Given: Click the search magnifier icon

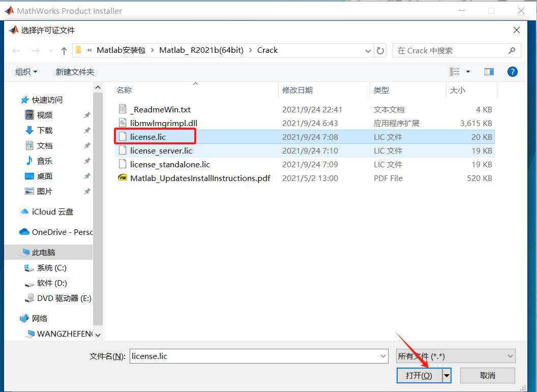Looking at the screenshot, I should (512, 51).
